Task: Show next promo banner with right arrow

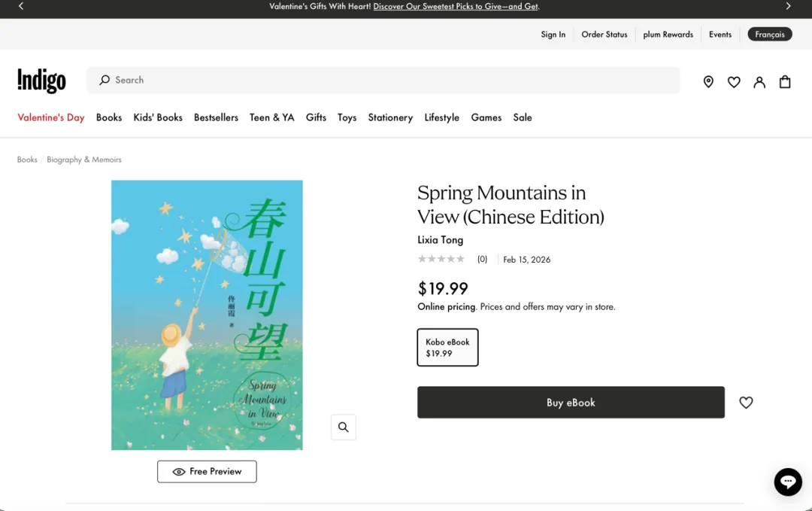Action: pos(788,7)
